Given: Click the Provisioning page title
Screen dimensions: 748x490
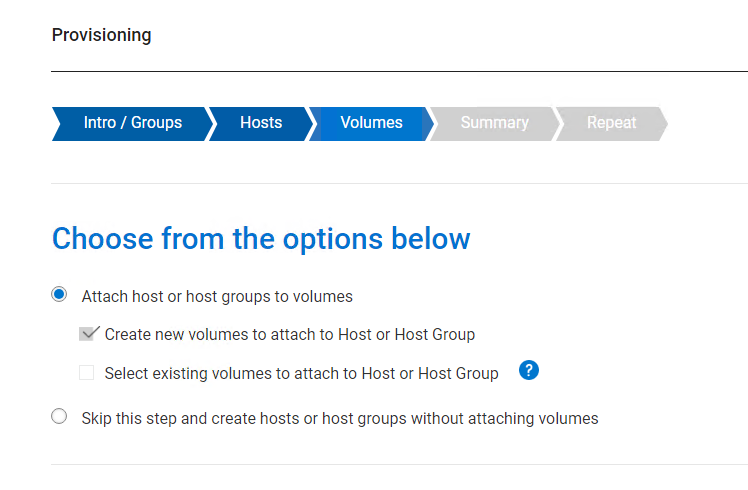Looking at the screenshot, I should point(101,35).
